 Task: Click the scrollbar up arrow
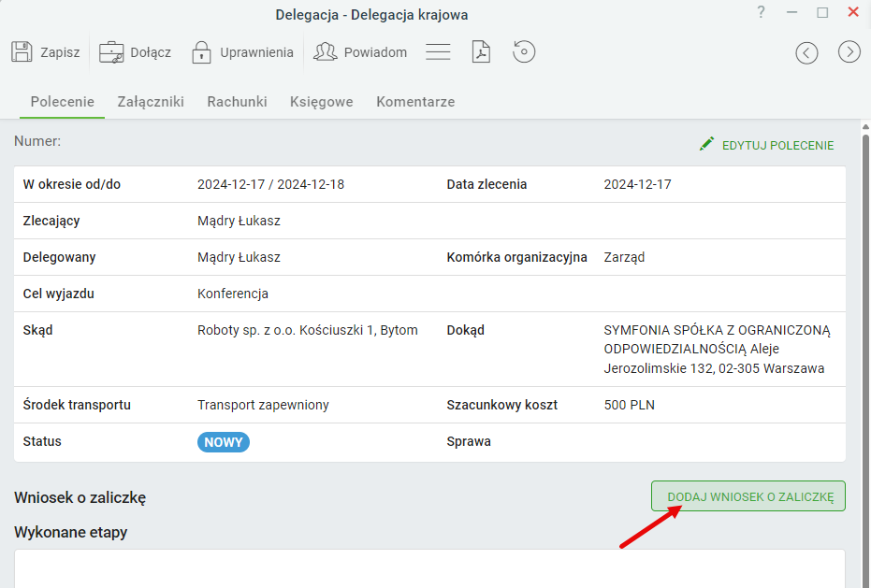pyautogui.click(x=865, y=126)
